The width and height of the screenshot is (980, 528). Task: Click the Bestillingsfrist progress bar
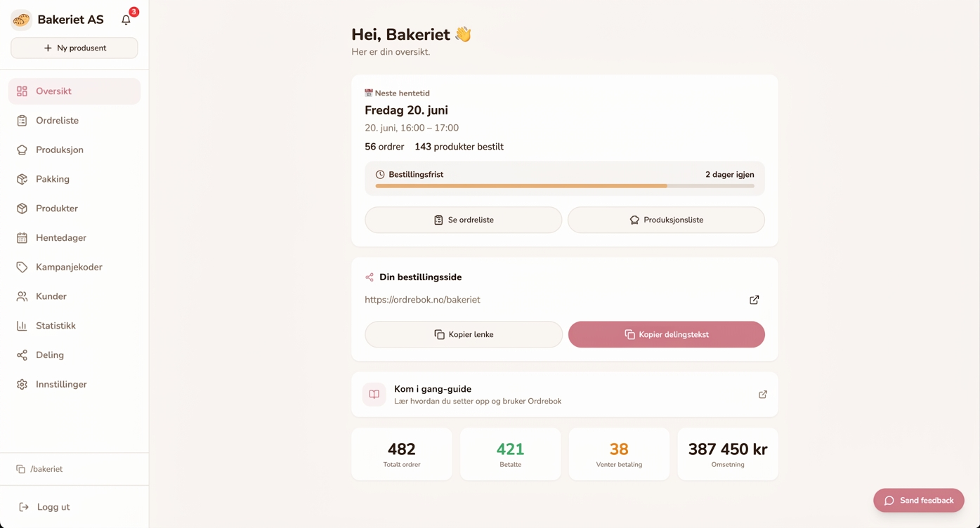pyautogui.click(x=565, y=186)
